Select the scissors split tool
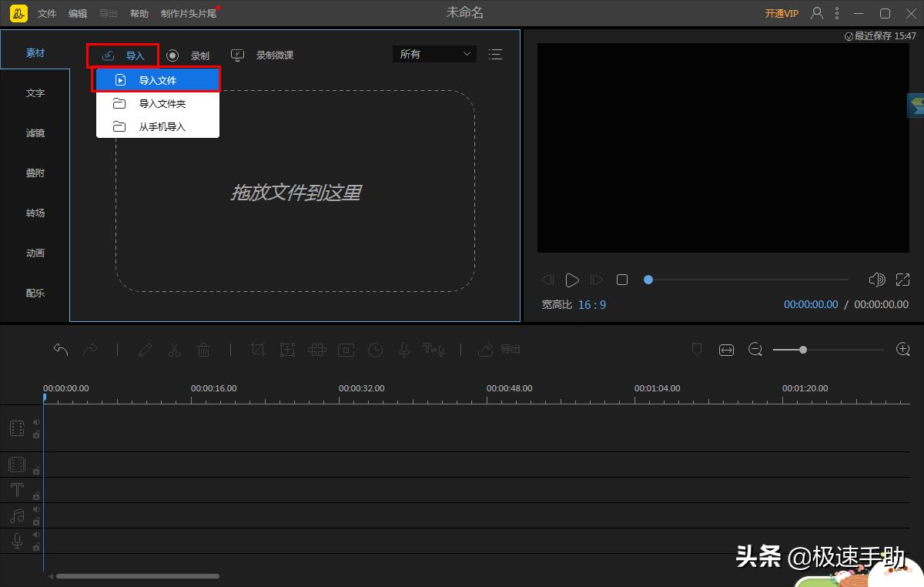Viewport: 924px width, 587px height. (x=174, y=349)
